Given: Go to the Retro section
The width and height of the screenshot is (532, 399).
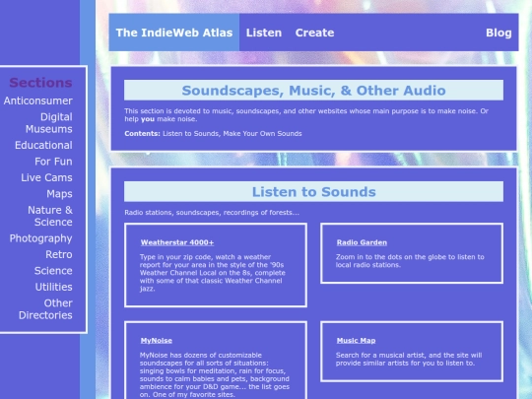Looking at the screenshot, I should (x=59, y=254).
